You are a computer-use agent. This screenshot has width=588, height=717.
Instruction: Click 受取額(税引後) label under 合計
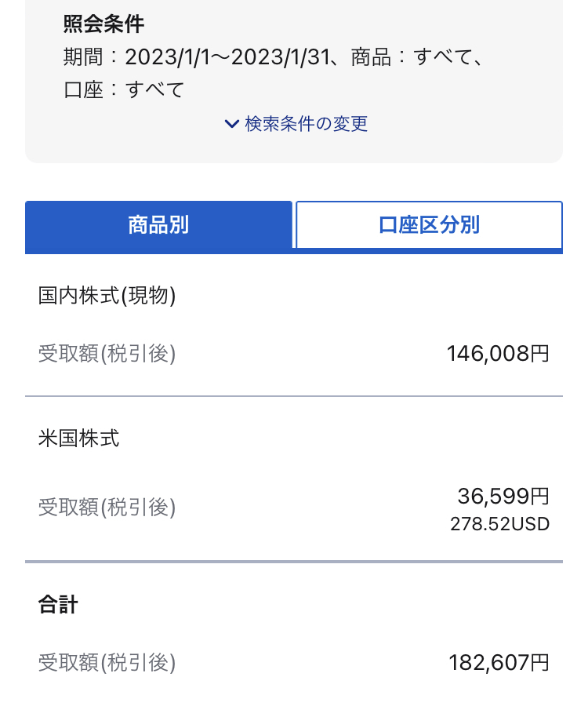pyautogui.click(x=107, y=663)
